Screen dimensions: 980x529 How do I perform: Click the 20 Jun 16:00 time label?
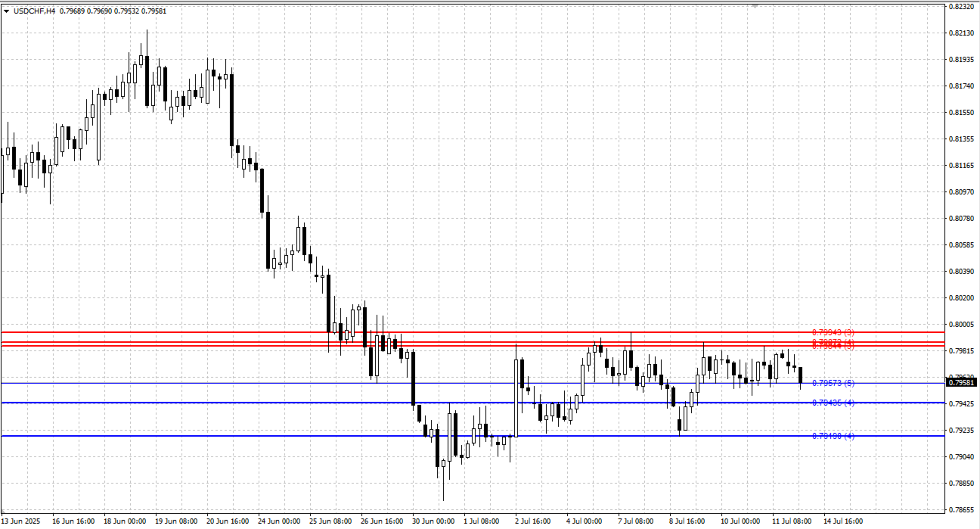pos(228,521)
